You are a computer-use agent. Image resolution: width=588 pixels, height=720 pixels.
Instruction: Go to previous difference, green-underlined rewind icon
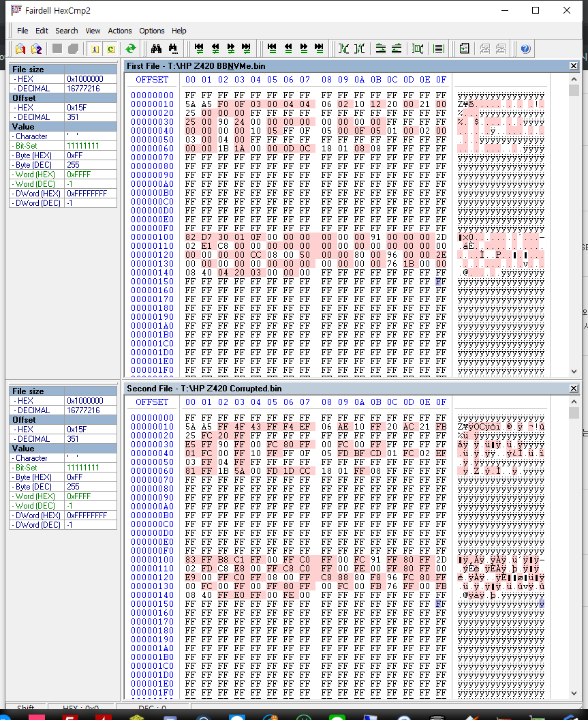pyautogui.click(x=215, y=48)
